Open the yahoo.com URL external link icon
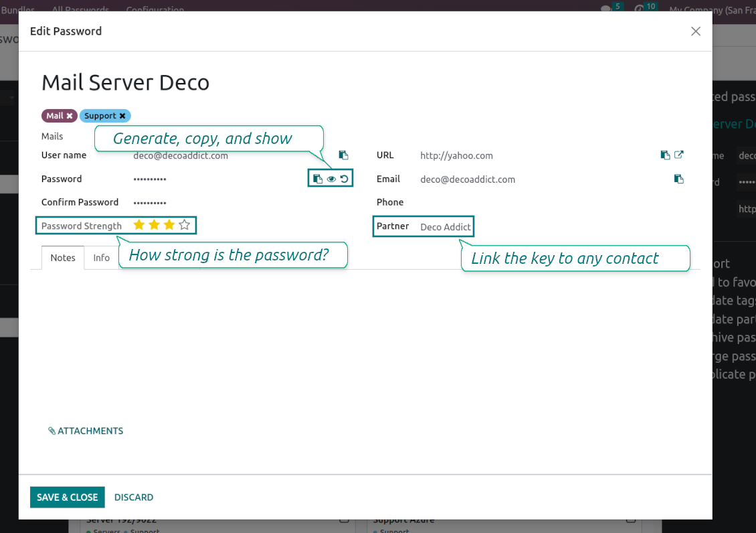This screenshot has width=756, height=533. tap(679, 155)
